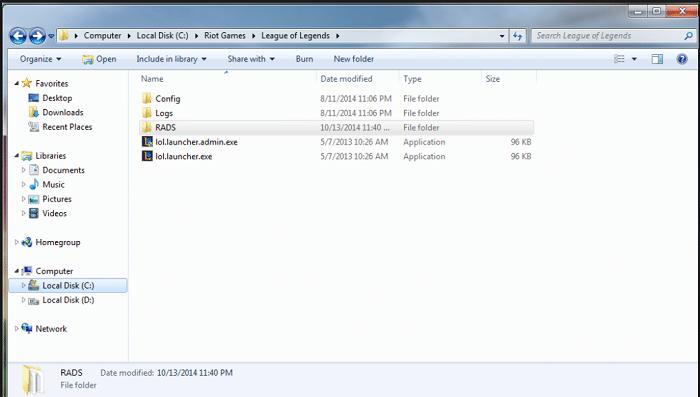Select the RADS folder icon
This screenshot has width=700, height=397.
[146, 127]
